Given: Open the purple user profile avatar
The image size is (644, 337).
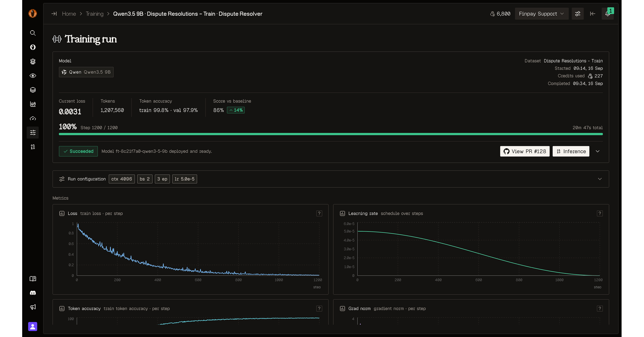Looking at the screenshot, I should [33, 327].
